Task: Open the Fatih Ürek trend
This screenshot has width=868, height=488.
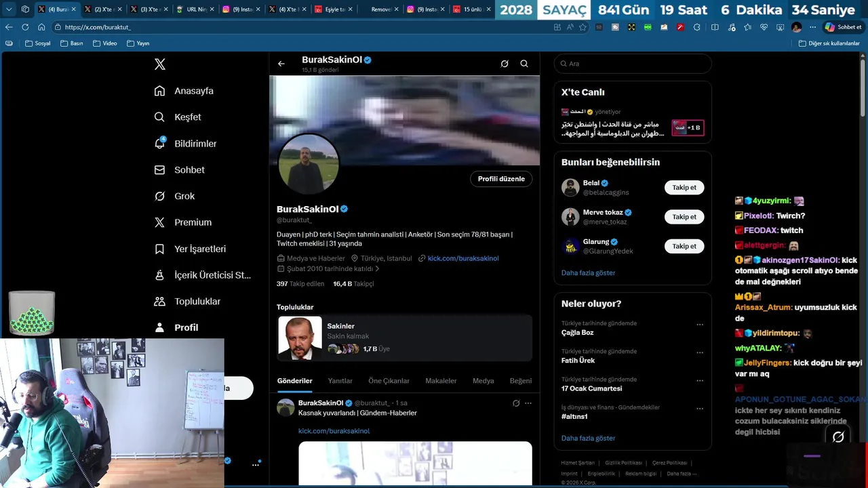Action: tap(578, 361)
